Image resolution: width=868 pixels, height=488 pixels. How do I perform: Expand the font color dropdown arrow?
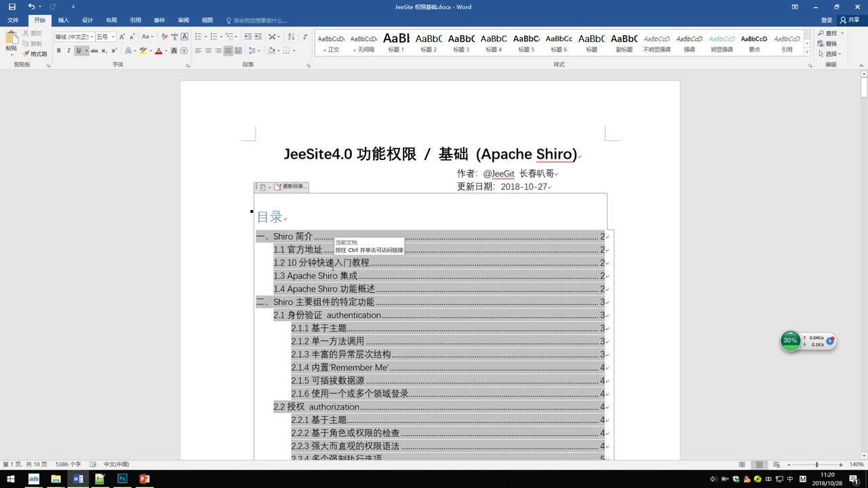click(166, 51)
